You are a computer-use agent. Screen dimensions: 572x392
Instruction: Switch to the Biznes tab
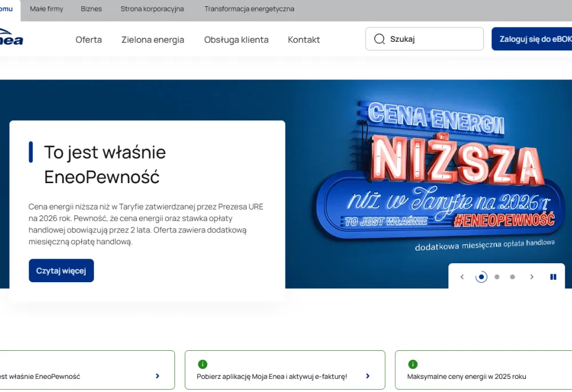click(92, 9)
